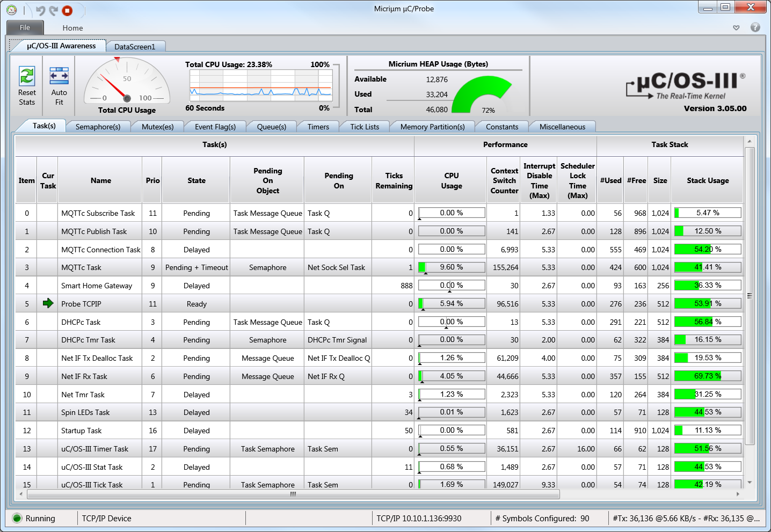Click the CPU usage history chart
The width and height of the screenshot is (771, 532).
pos(261,86)
